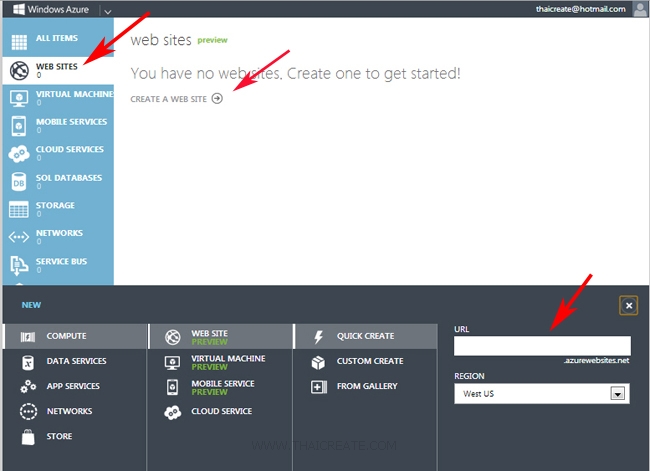Choose MOBILE SERVICE PREVIEW option

[x=223, y=387]
